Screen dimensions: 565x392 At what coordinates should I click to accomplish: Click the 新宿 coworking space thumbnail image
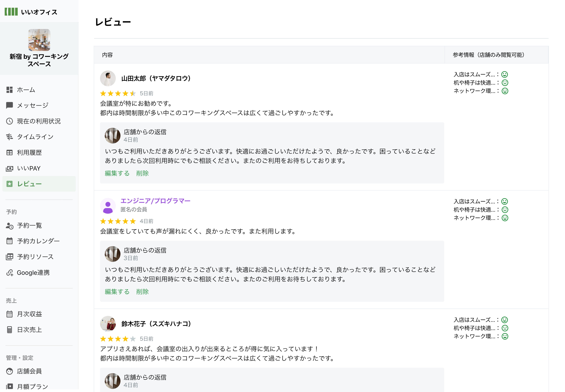[39, 40]
